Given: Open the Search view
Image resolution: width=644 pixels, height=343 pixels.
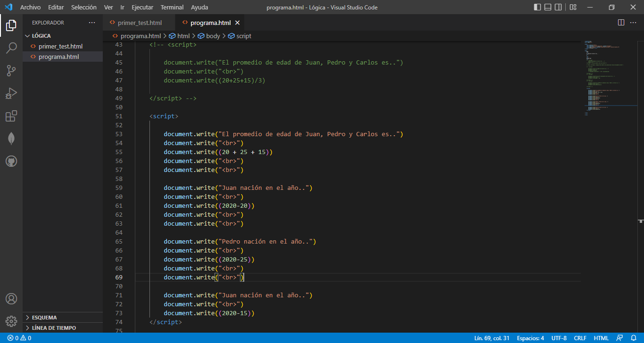Looking at the screenshot, I should pos(11,48).
